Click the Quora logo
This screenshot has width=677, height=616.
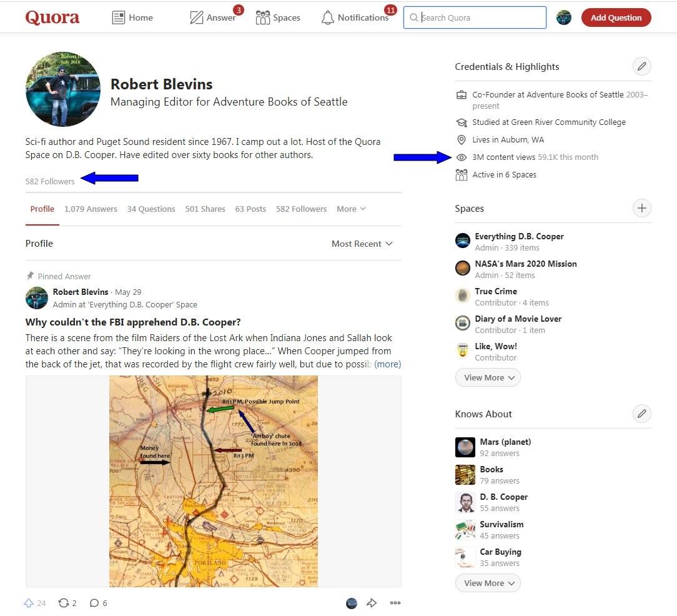[x=52, y=17]
